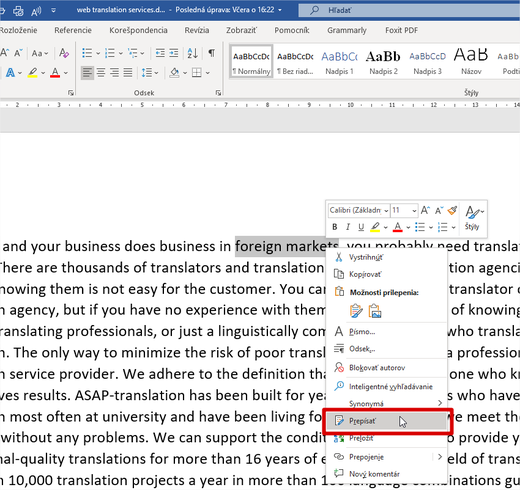Toggle bold in mini toolbar
520x490 pixels.
tap(334, 227)
